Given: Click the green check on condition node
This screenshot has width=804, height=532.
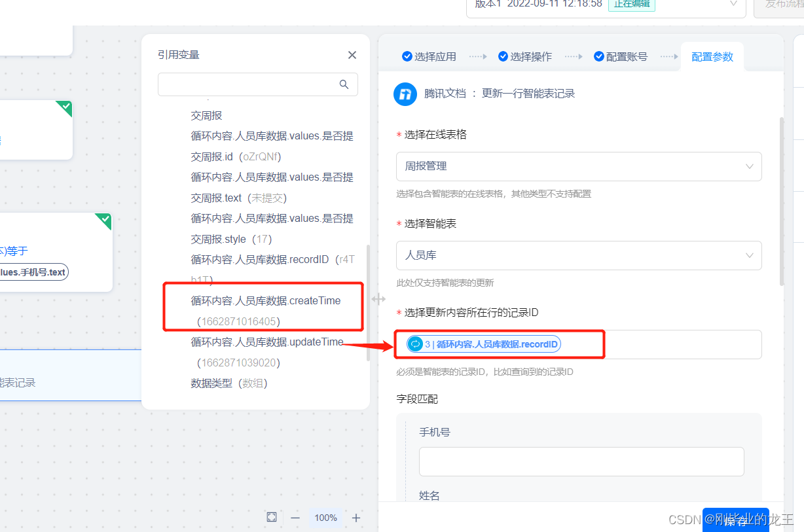Looking at the screenshot, I should click(x=104, y=220).
